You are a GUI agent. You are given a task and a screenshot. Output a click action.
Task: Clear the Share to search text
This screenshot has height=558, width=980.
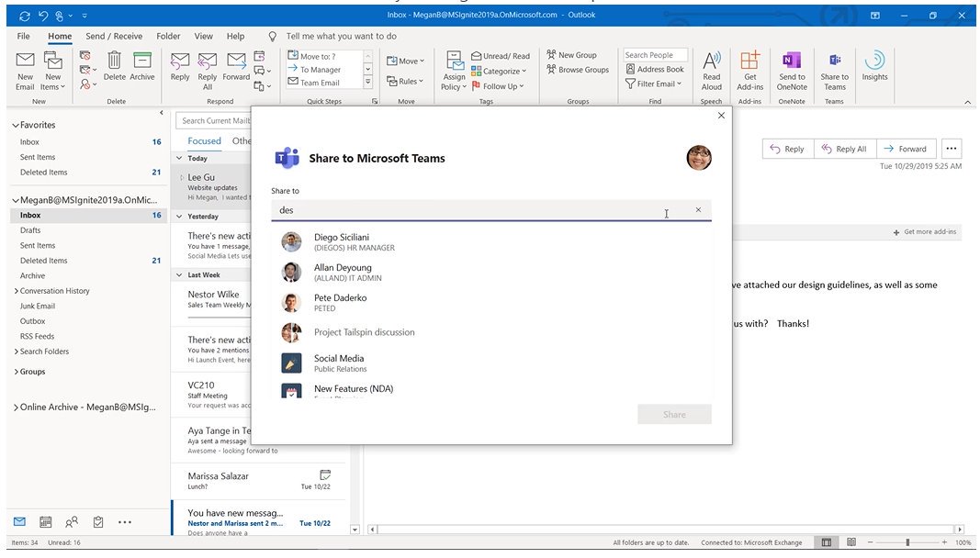(x=698, y=210)
